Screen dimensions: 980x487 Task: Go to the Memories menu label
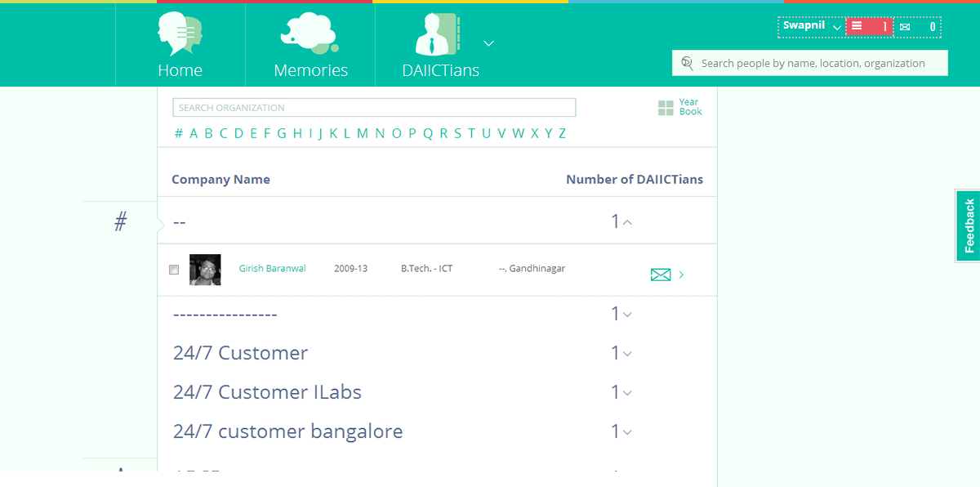point(310,70)
